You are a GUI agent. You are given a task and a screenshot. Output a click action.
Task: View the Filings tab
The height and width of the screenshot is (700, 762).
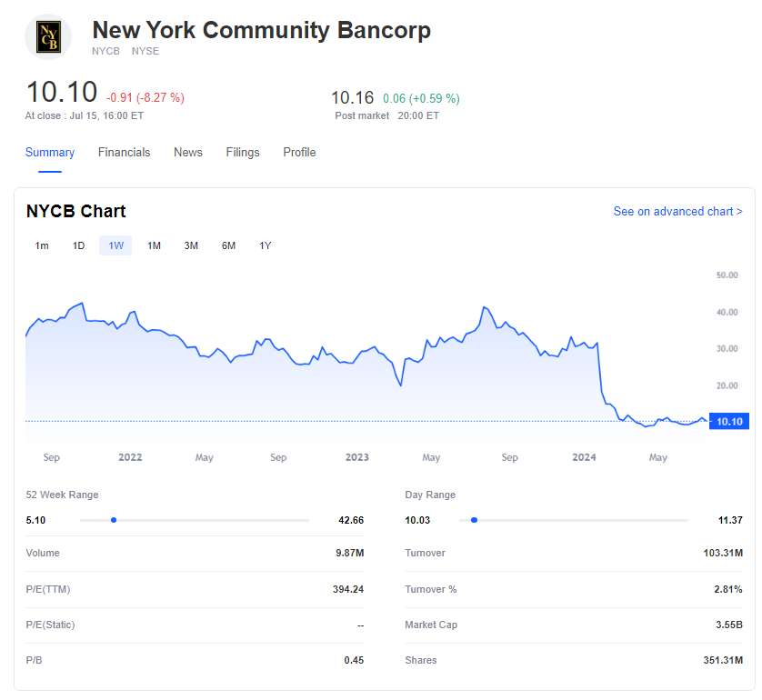click(x=243, y=153)
